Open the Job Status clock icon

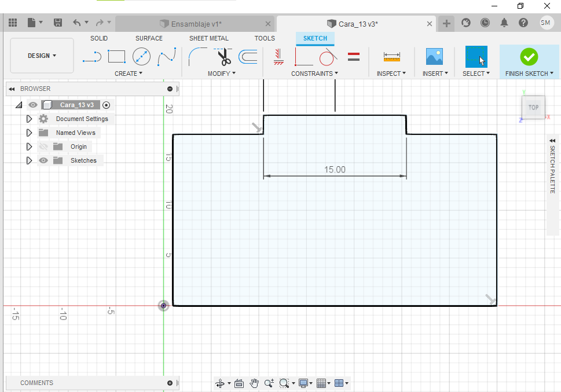[485, 23]
